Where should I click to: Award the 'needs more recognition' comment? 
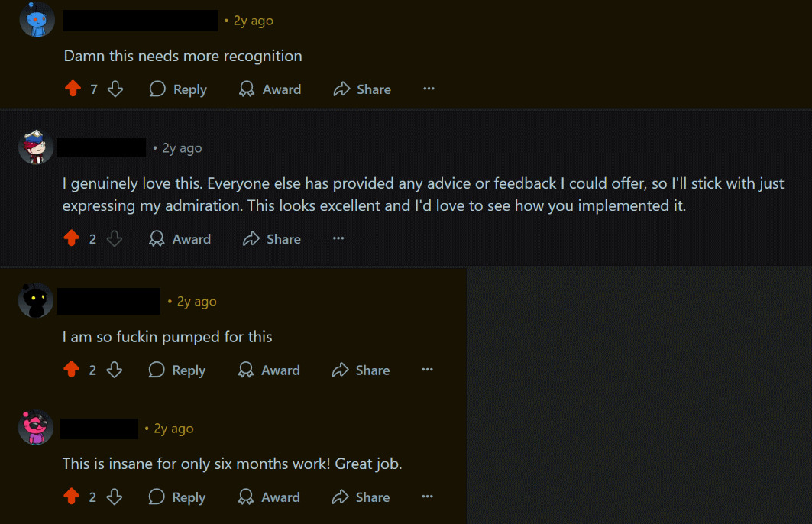[270, 89]
